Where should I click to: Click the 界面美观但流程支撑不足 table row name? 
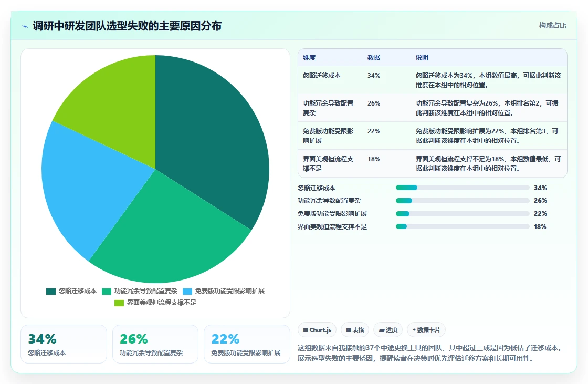point(328,164)
